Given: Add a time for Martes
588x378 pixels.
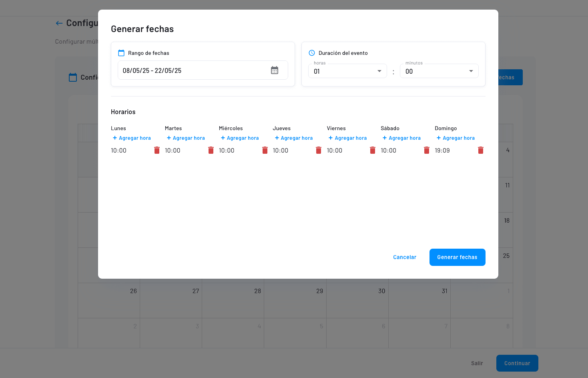Looking at the screenshot, I should (x=186, y=138).
